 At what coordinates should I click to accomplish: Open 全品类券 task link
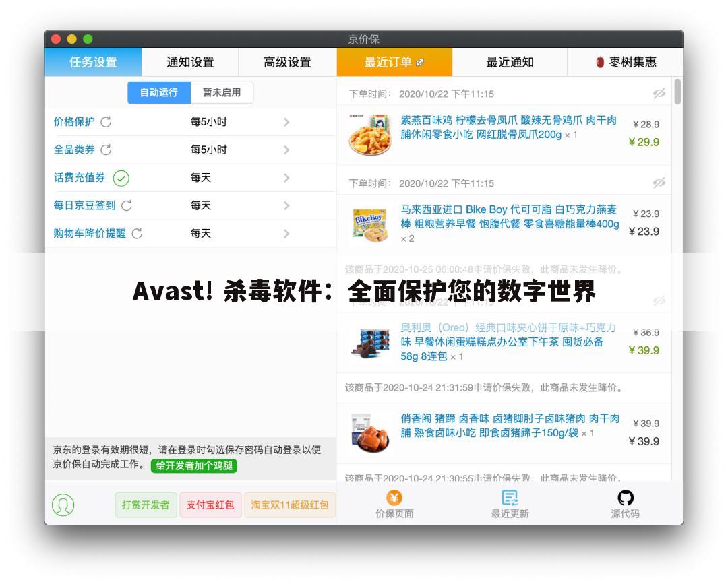click(74, 150)
